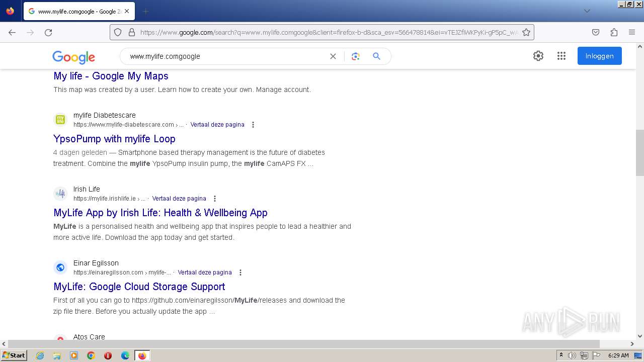Open Action Center flag tray icon
Viewport: 644px width, 362px height.
(x=597, y=355)
